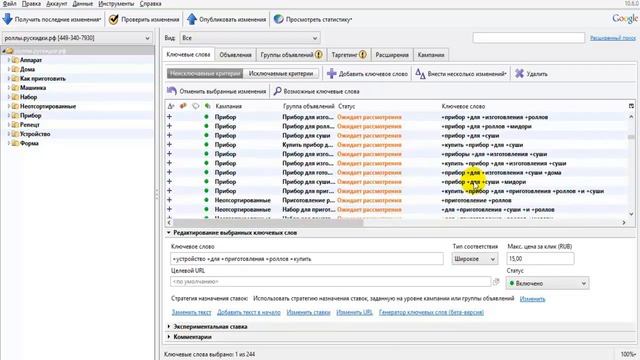
Task: Click the green status dot in the '+приготовление +роллов' row
Action: [x=207, y=200]
